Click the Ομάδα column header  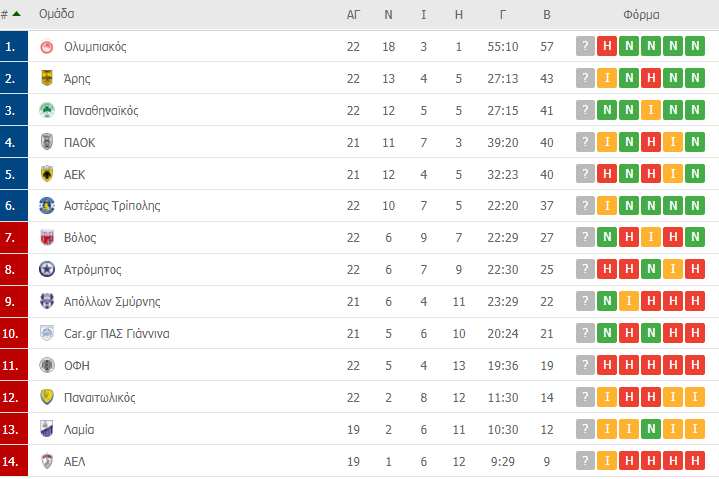[56, 15]
